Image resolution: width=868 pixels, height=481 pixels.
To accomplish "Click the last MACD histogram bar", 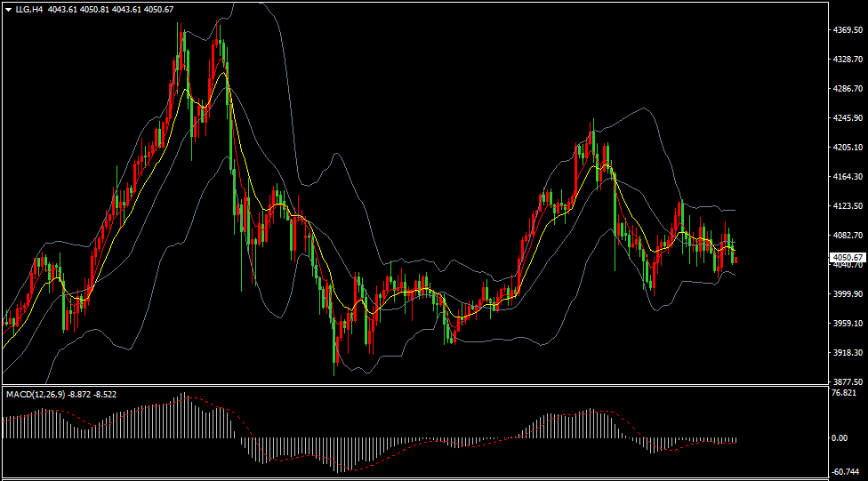I will (x=736, y=440).
